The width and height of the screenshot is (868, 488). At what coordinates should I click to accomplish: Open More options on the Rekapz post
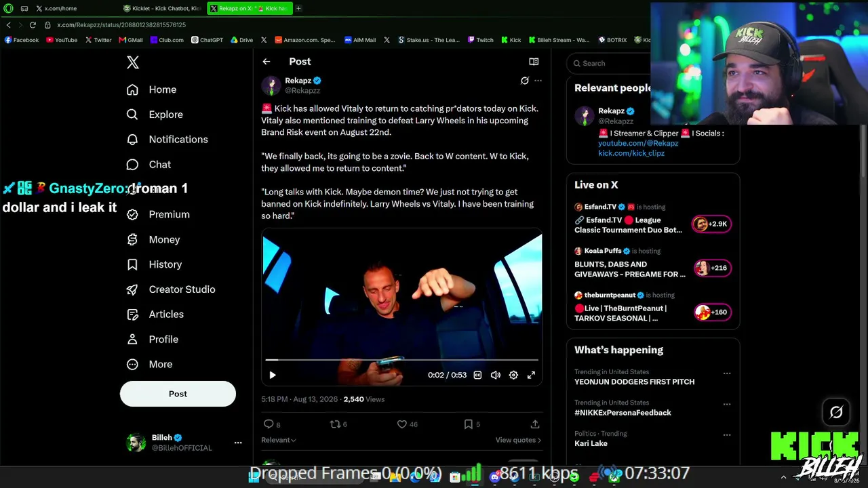point(538,81)
